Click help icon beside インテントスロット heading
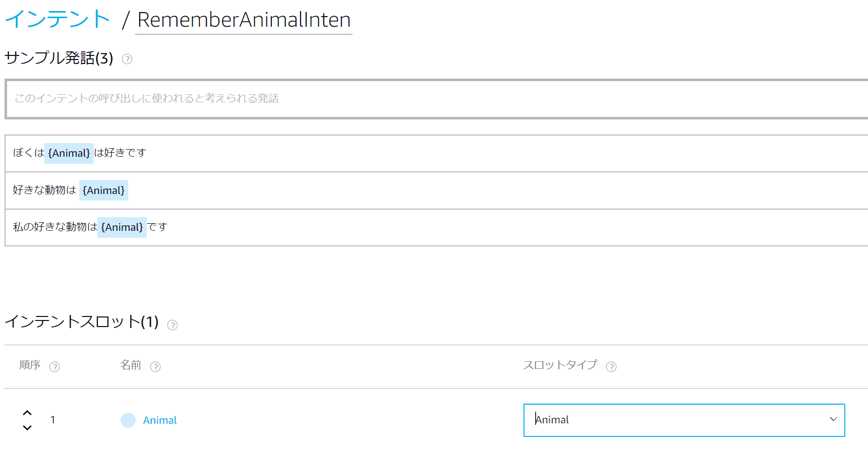This screenshot has height=449, width=868. pyautogui.click(x=172, y=325)
